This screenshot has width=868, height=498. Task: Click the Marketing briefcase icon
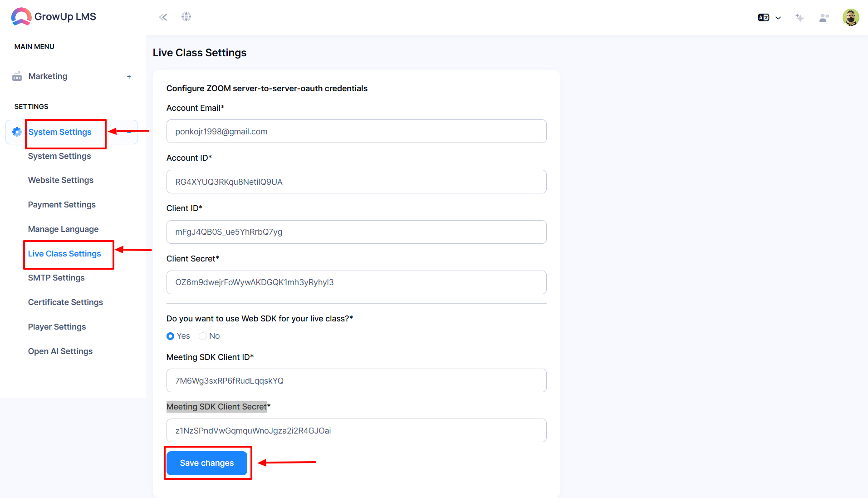pos(17,76)
